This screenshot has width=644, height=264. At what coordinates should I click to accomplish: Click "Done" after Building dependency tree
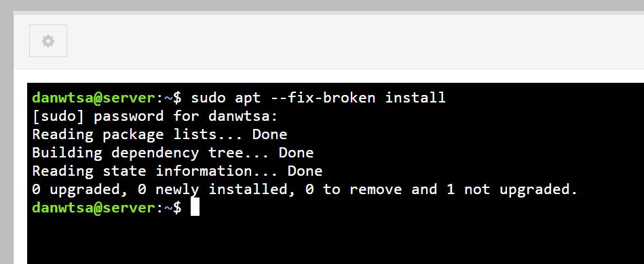[296, 153]
